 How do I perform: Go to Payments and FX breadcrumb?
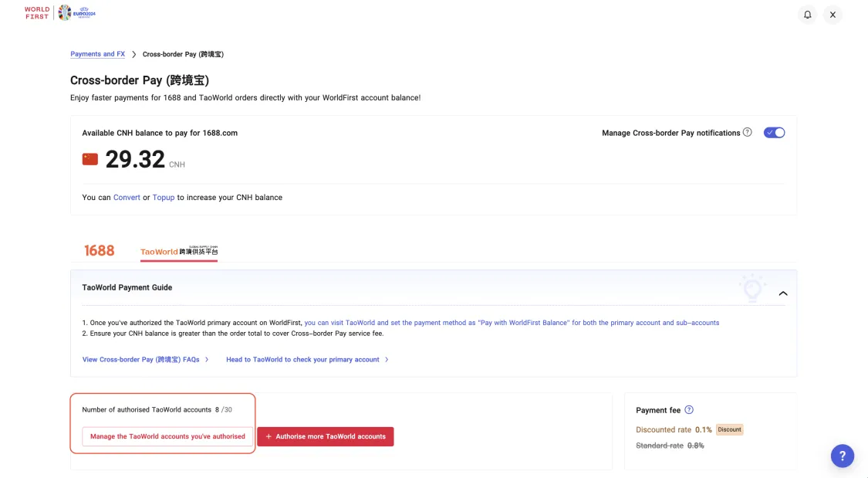97,54
